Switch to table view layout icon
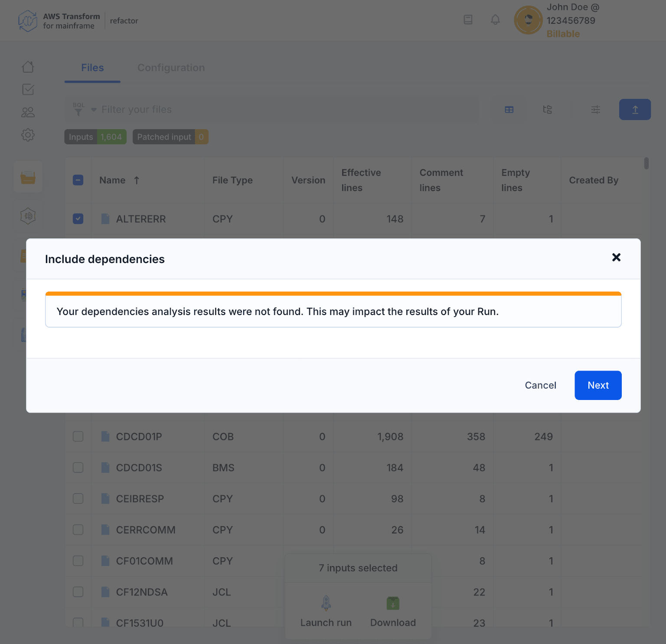The image size is (666, 644). click(509, 110)
